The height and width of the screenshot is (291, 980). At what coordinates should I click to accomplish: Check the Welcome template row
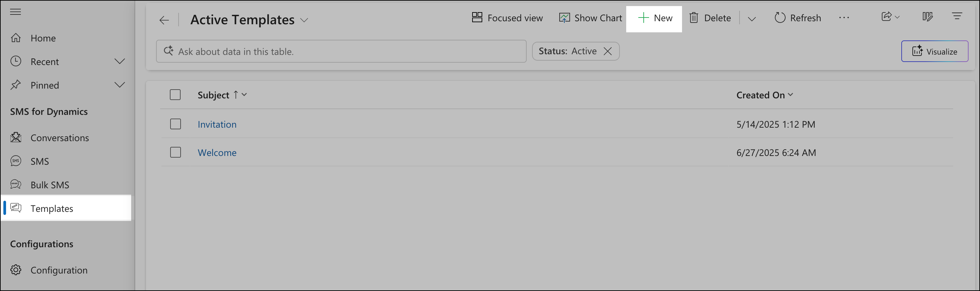point(175,152)
